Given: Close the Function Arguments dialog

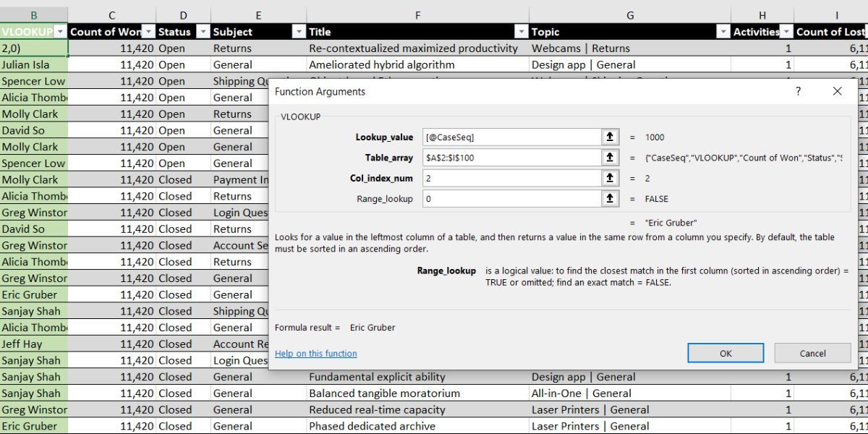Looking at the screenshot, I should [837, 91].
